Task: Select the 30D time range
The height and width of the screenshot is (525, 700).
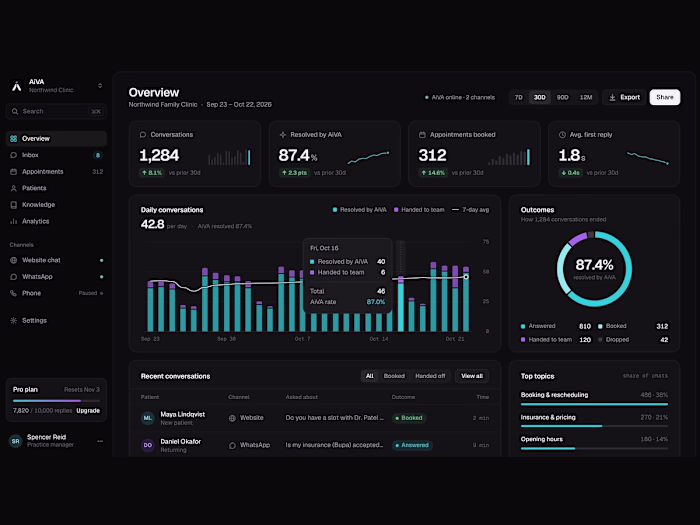Action: (x=539, y=97)
